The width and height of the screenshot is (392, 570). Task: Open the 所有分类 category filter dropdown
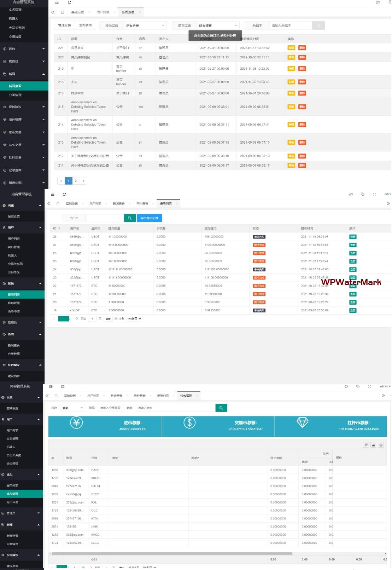pos(145,25)
